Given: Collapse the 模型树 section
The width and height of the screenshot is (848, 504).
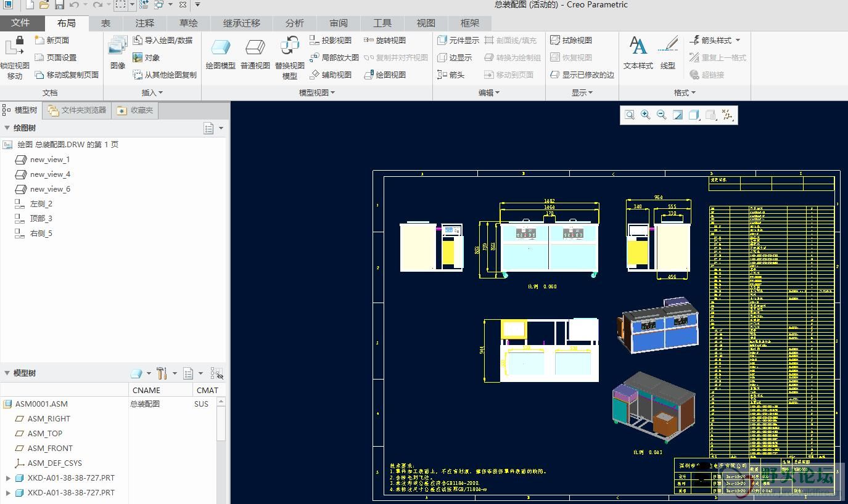Looking at the screenshot, I should tap(7, 373).
